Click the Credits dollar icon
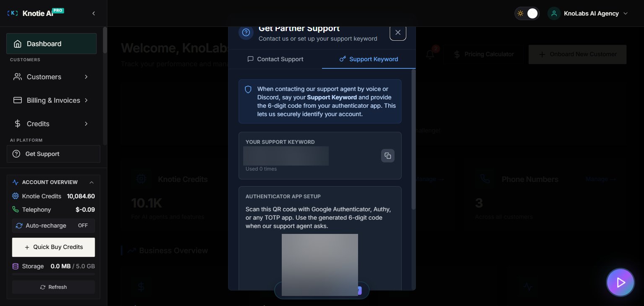This screenshot has width=644, height=306. [x=18, y=124]
